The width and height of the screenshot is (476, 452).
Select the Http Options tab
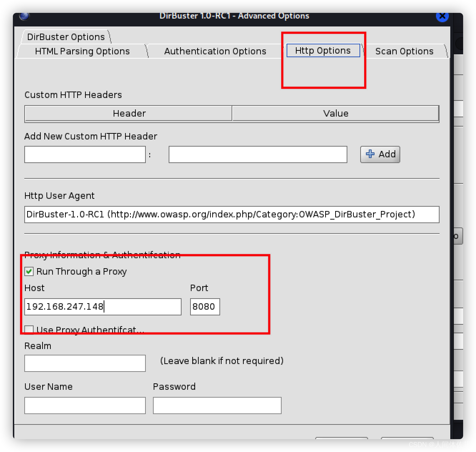point(323,50)
